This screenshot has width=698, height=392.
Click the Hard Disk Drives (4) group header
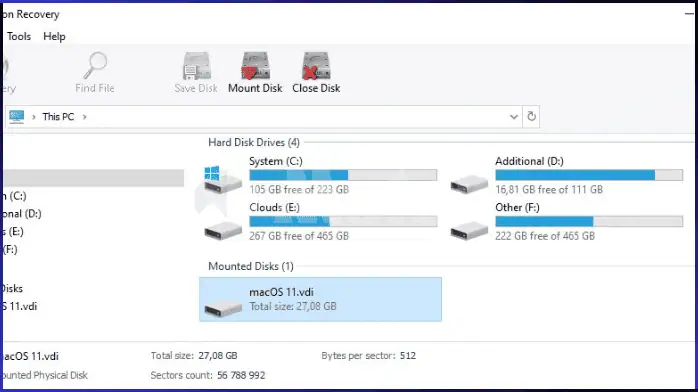tap(254, 142)
